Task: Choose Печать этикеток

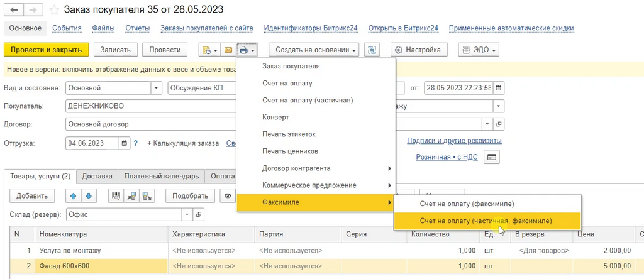Action: (316, 134)
